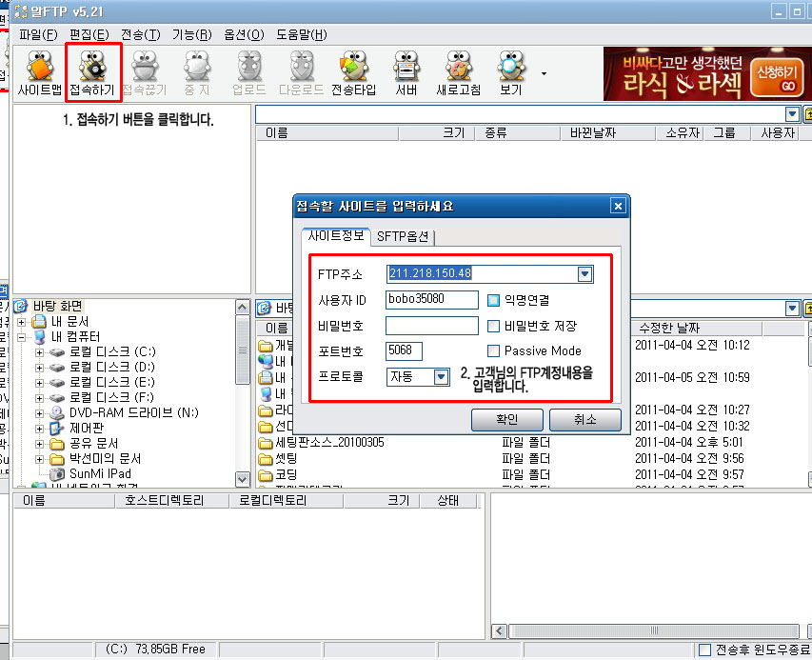Select 바탕 화면 icon in folder tree

21,306
